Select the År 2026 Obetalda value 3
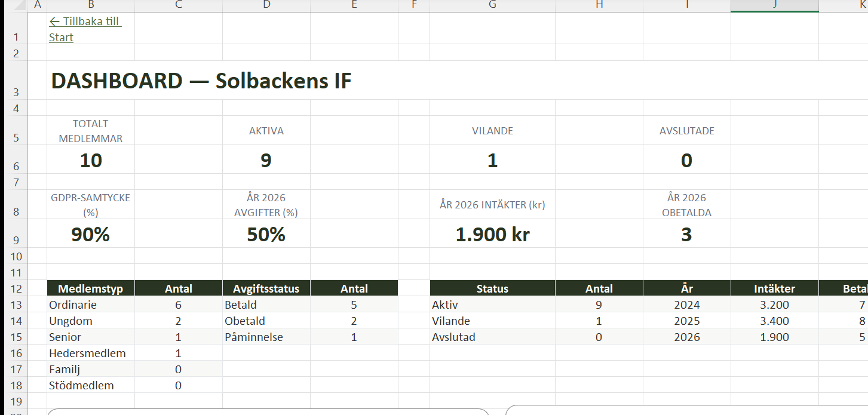Image resolution: width=868 pixels, height=415 pixels. (x=686, y=234)
